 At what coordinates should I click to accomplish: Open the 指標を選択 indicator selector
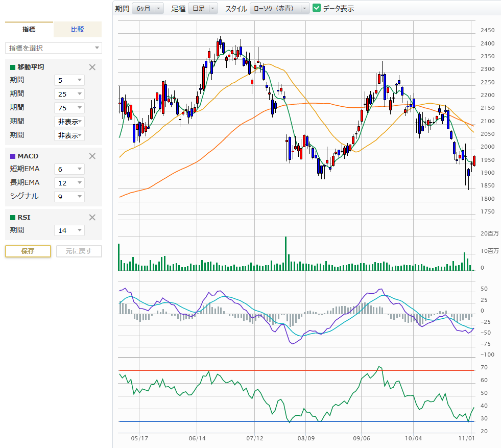point(54,48)
